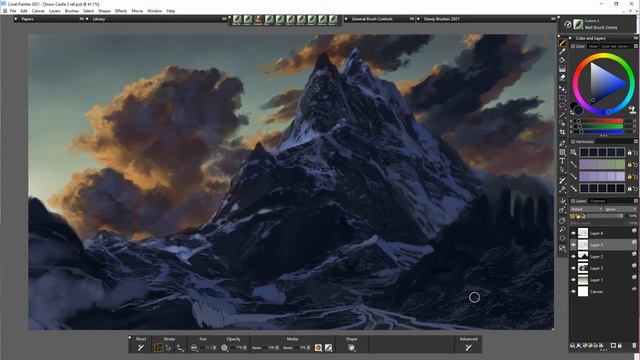640x360 pixels.
Task: Open the Layers panel options menu
Action: click(636, 201)
